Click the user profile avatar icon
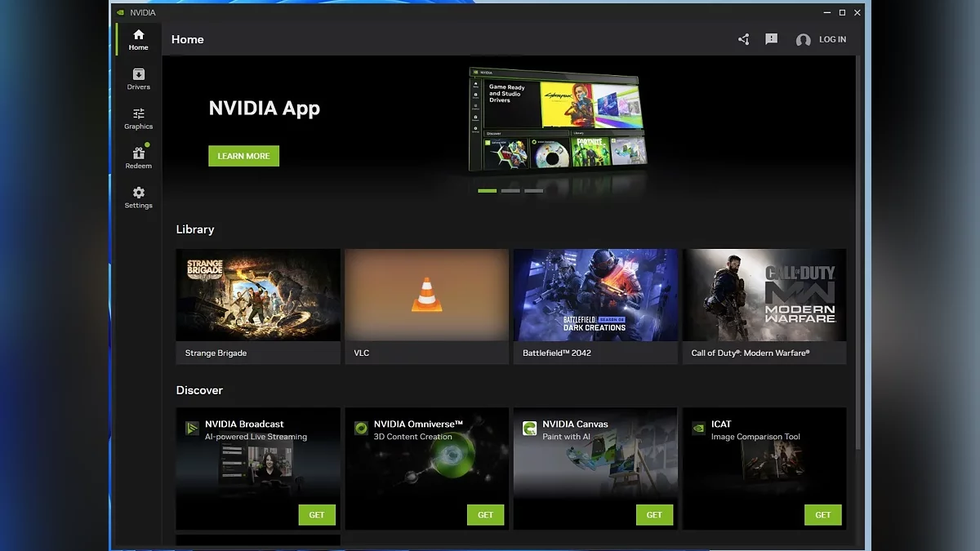The height and width of the screenshot is (551, 980). click(x=803, y=40)
